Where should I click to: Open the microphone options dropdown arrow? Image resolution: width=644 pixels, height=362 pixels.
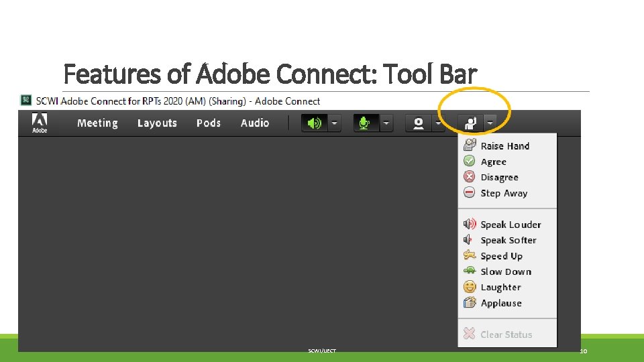[x=386, y=123]
